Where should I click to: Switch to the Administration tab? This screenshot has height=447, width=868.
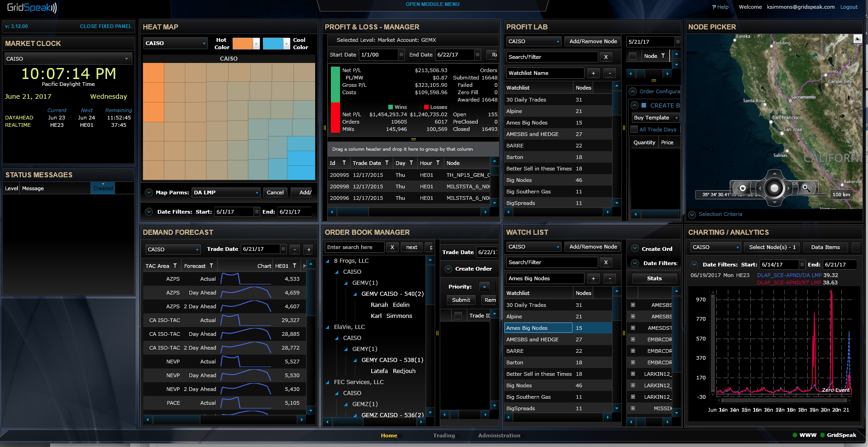tap(499, 436)
